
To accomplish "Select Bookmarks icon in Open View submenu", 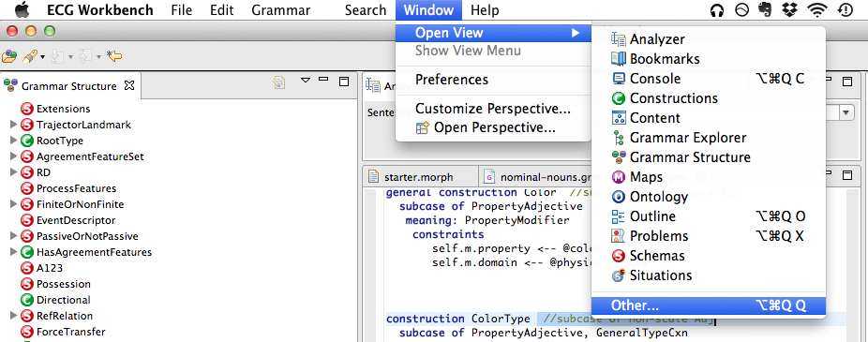I will point(618,59).
